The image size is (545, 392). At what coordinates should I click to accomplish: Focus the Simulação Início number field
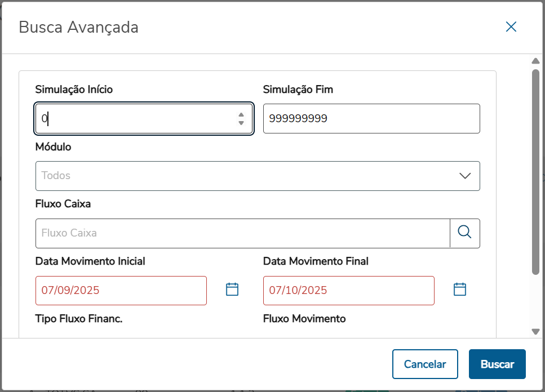tap(135, 119)
